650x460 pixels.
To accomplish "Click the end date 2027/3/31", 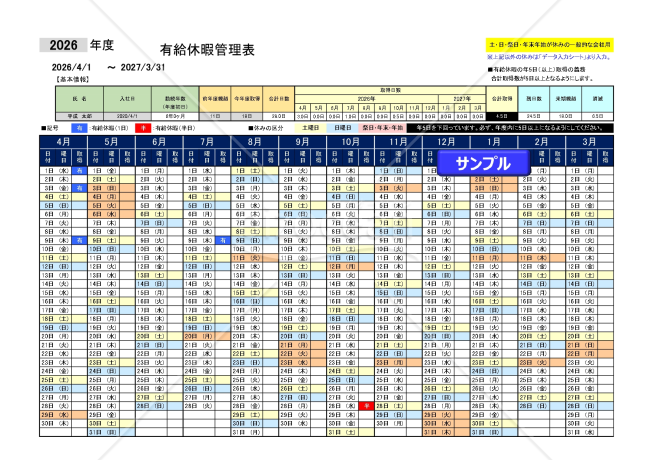I will point(143,67).
